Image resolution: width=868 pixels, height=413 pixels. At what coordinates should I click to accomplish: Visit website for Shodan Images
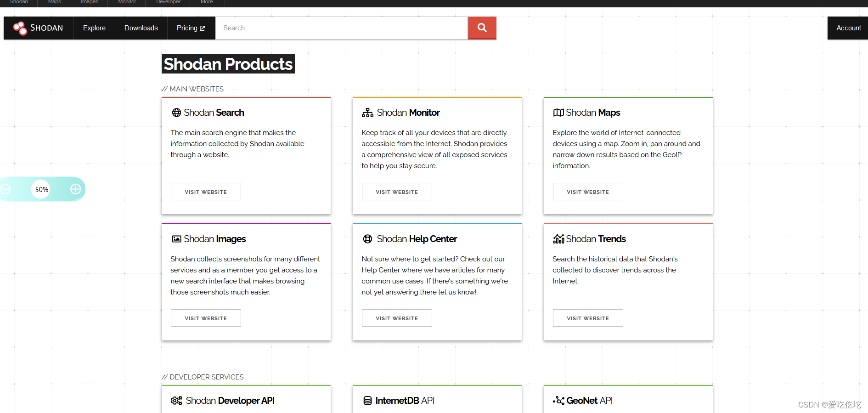click(x=206, y=318)
